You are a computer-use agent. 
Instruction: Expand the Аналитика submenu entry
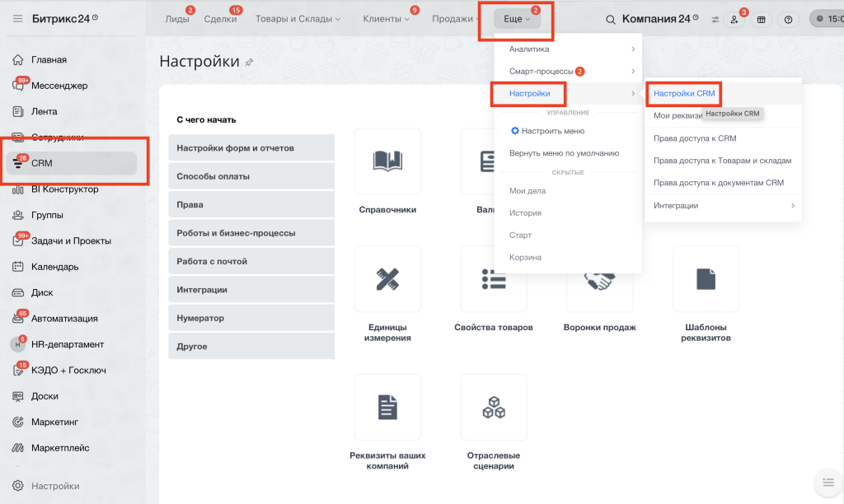point(571,49)
